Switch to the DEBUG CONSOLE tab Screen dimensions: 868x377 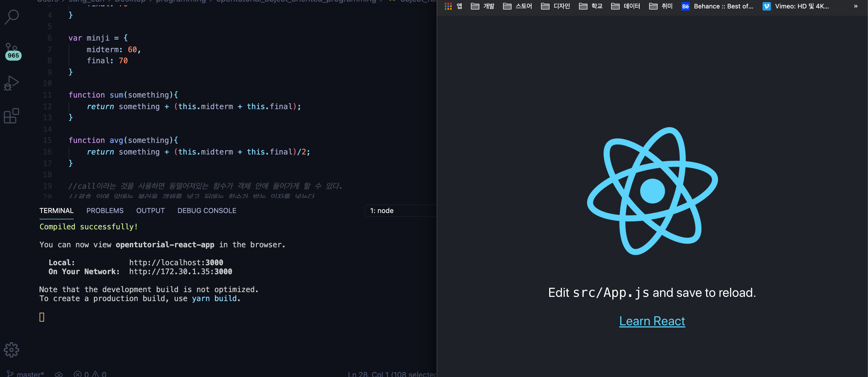[x=206, y=211]
